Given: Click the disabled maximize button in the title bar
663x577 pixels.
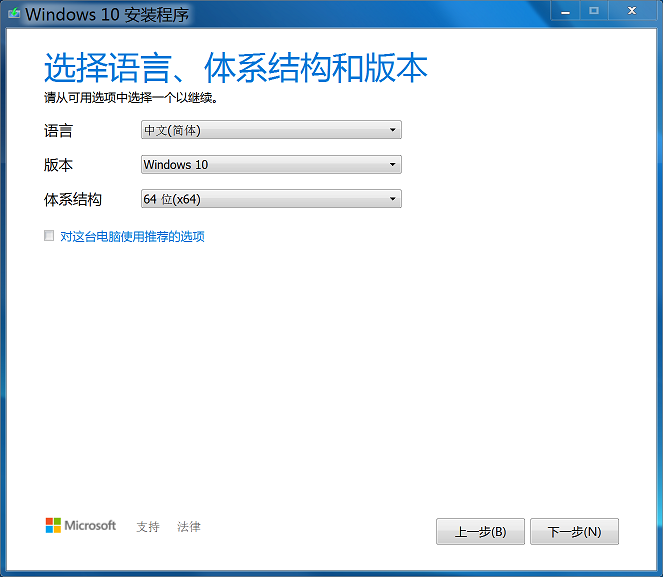Looking at the screenshot, I should pos(594,11).
